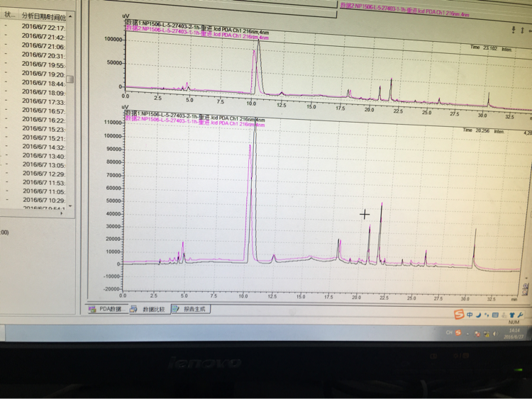Click the black 数据1 legend label in the lower chromatogram
This screenshot has height=399, width=532.
click(195, 116)
